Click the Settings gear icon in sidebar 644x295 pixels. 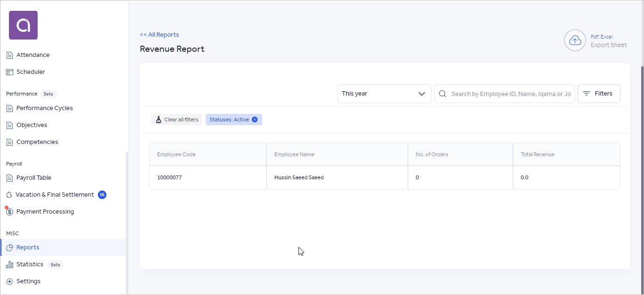pos(9,281)
